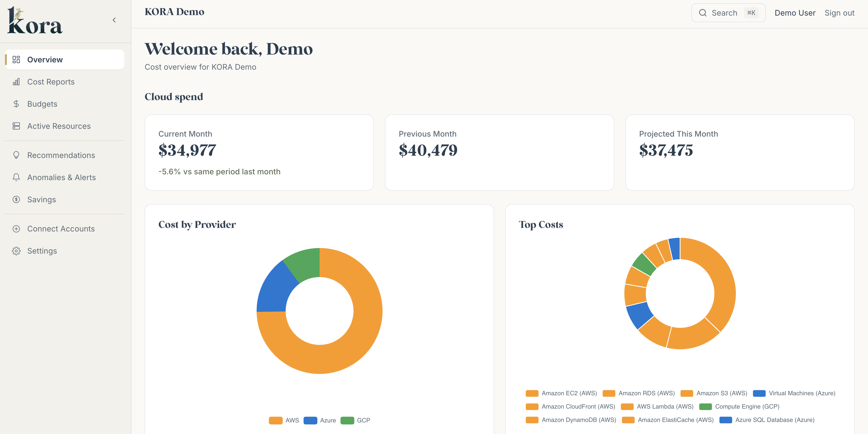Image resolution: width=868 pixels, height=434 pixels.
Task: Navigate to Active Resources
Action: 65,126
